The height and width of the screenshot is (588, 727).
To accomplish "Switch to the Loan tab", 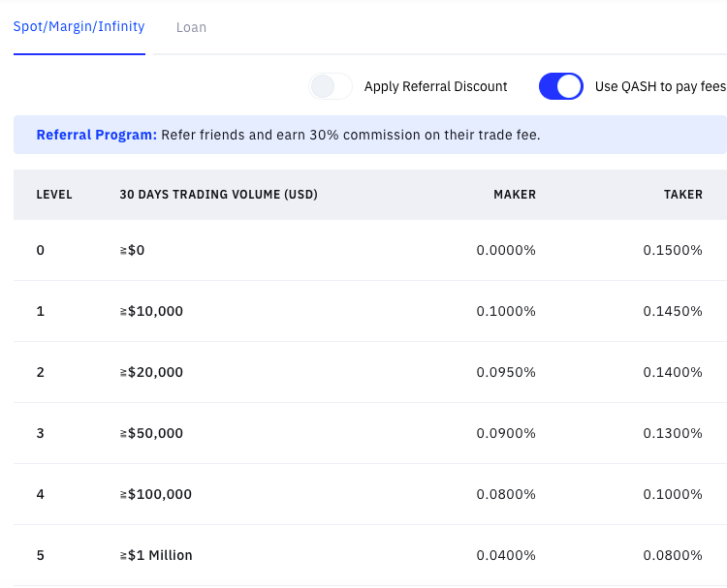I will [x=191, y=27].
